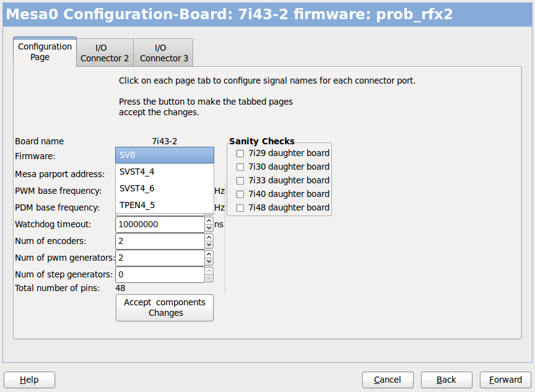Image resolution: width=535 pixels, height=392 pixels.
Task: Decrease the number of pwm generators
Action: [x=209, y=261]
